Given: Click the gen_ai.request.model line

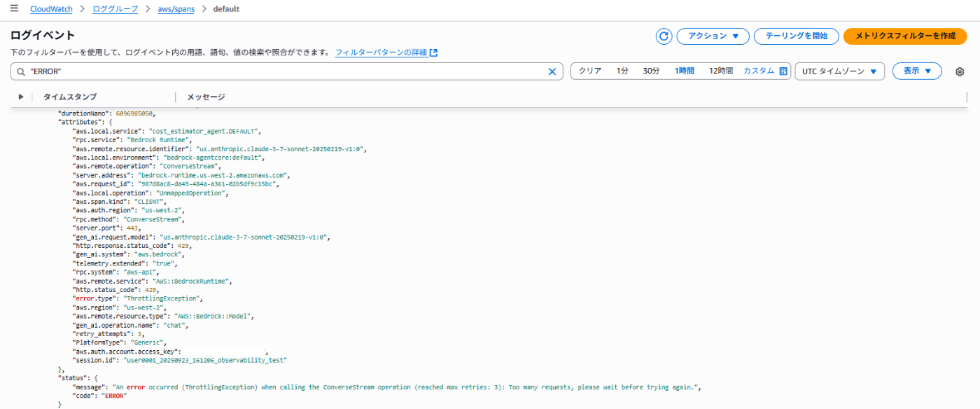Looking at the screenshot, I should 201,237.
